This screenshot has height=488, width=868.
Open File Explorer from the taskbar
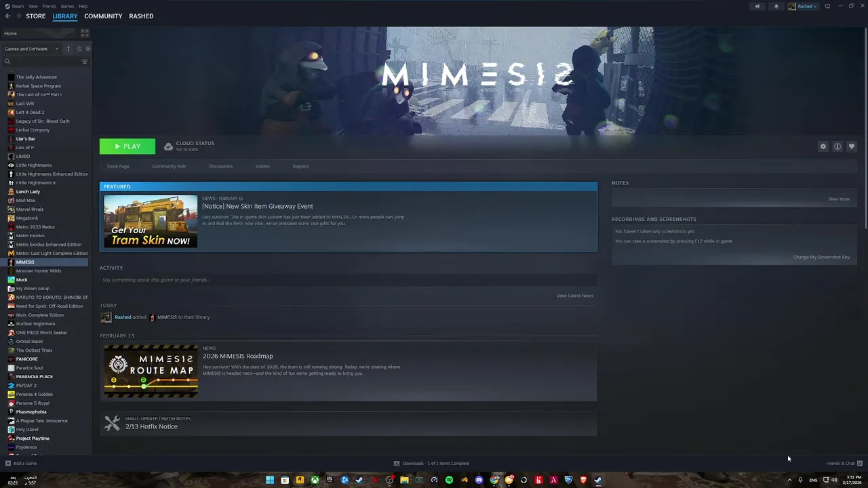(404, 480)
